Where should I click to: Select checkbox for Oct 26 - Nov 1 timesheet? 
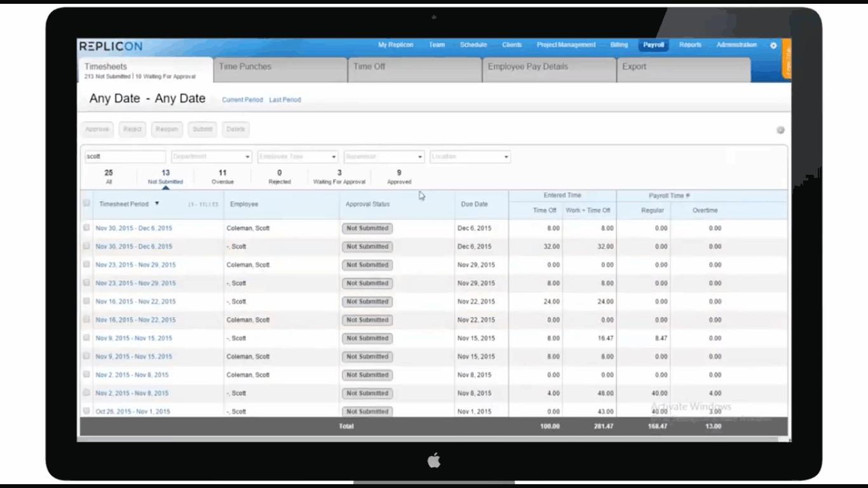(86, 411)
